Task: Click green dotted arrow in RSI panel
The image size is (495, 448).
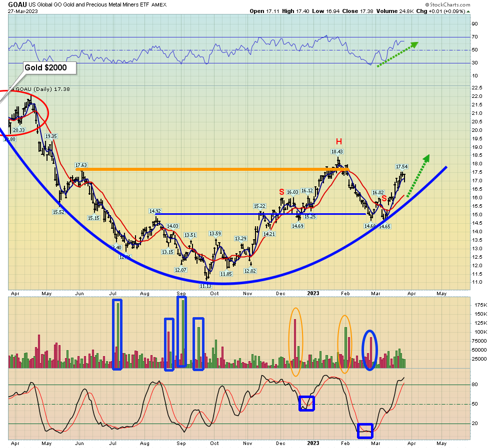Action: click(x=399, y=52)
